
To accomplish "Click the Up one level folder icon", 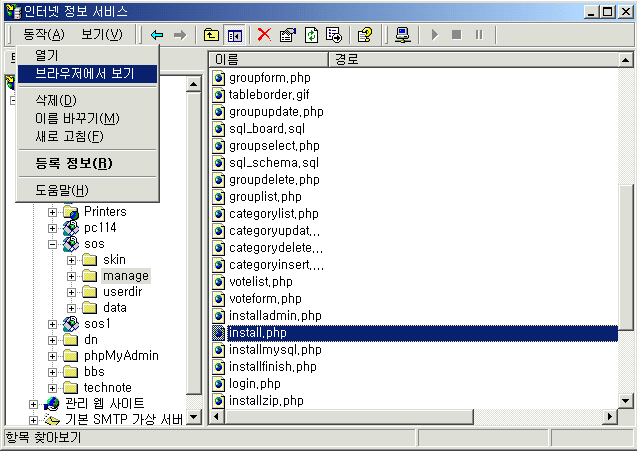I will click(212, 34).
